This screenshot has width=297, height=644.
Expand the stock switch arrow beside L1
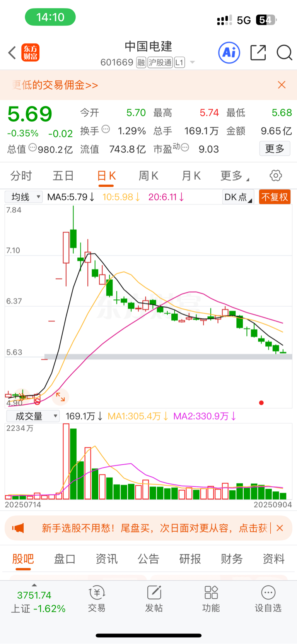192,62
